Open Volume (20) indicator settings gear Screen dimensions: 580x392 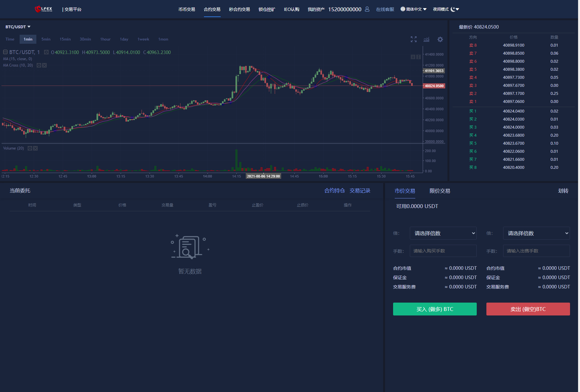[30, 148]
